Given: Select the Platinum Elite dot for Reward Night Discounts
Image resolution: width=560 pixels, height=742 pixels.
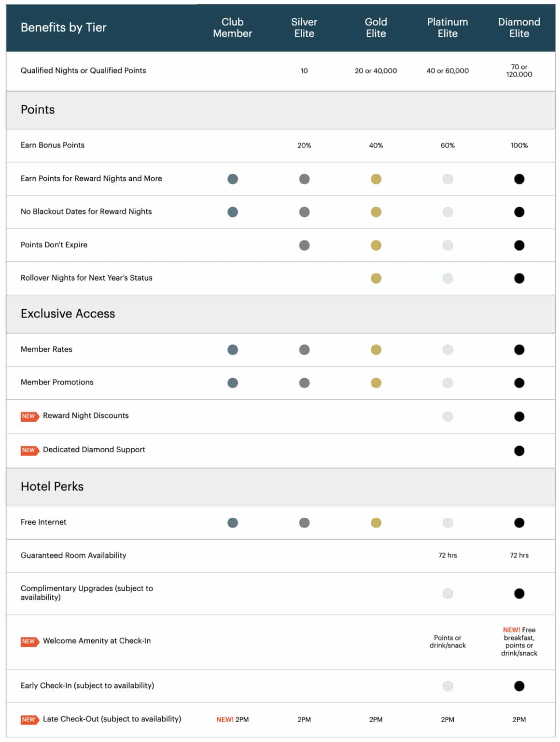Looking at the screenshot, I should click(x=448, y=416).
